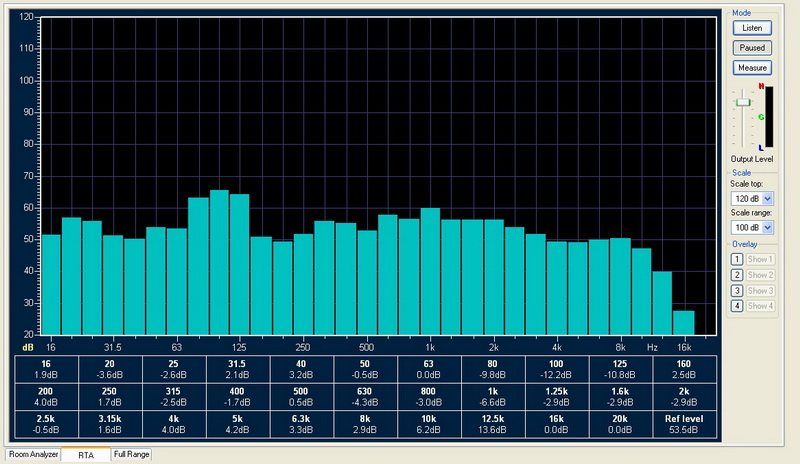Switch to the Full Range tab

pos(131,455)
